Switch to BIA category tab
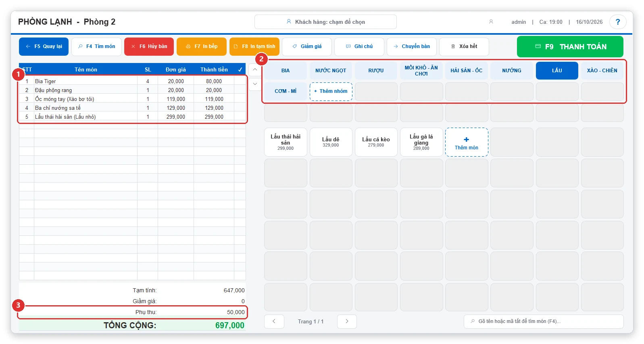This screenshot has height=344, width=644. (x=286, y=71)
